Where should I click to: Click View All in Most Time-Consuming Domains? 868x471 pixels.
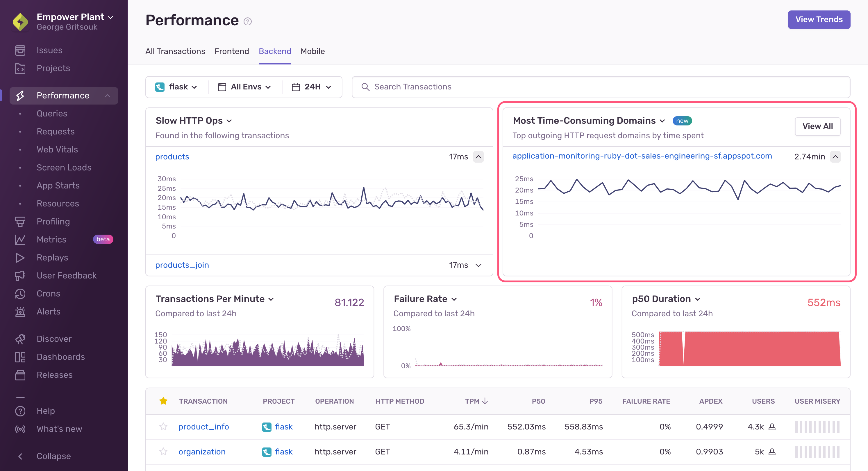817,126
